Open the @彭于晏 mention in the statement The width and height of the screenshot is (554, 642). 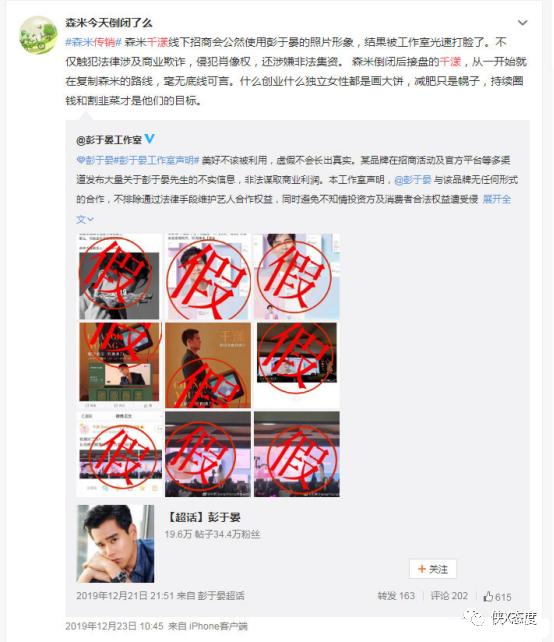tap(413, 180)
